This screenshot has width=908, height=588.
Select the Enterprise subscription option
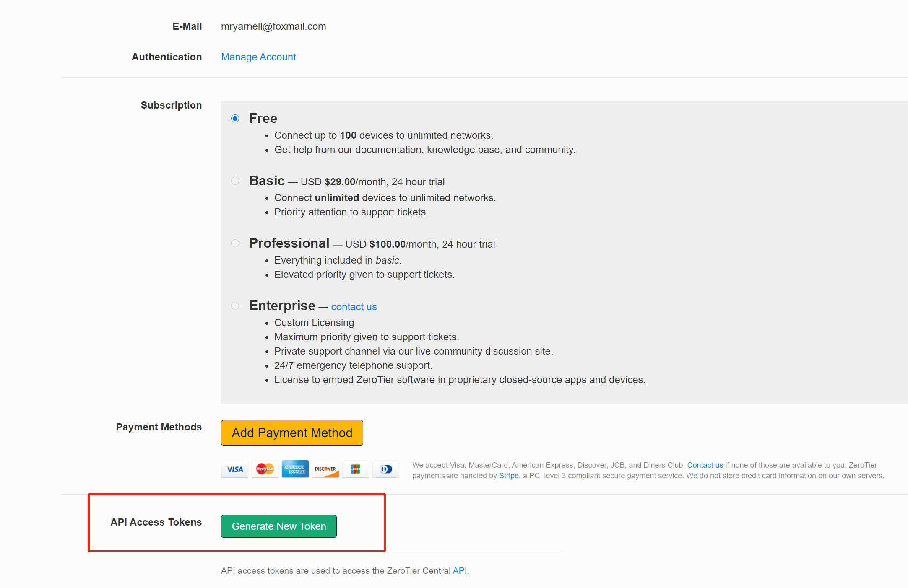[235, 306]
